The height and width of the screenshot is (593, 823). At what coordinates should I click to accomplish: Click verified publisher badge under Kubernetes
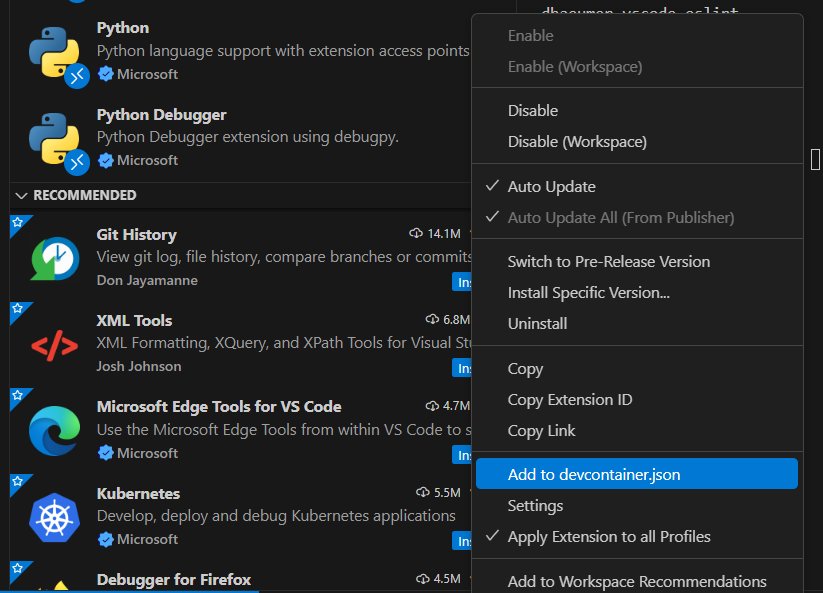coord(106,540)
